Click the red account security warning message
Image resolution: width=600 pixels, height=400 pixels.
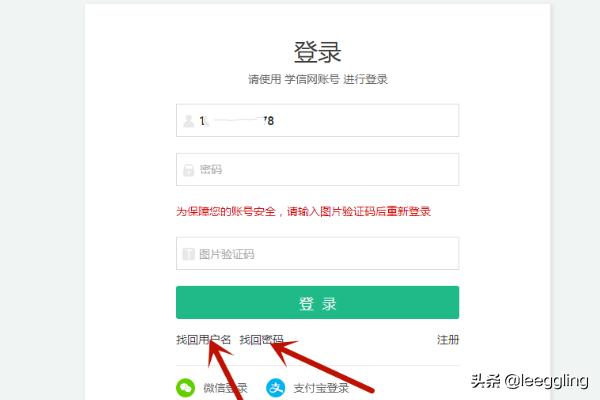(x=303, y=211)
